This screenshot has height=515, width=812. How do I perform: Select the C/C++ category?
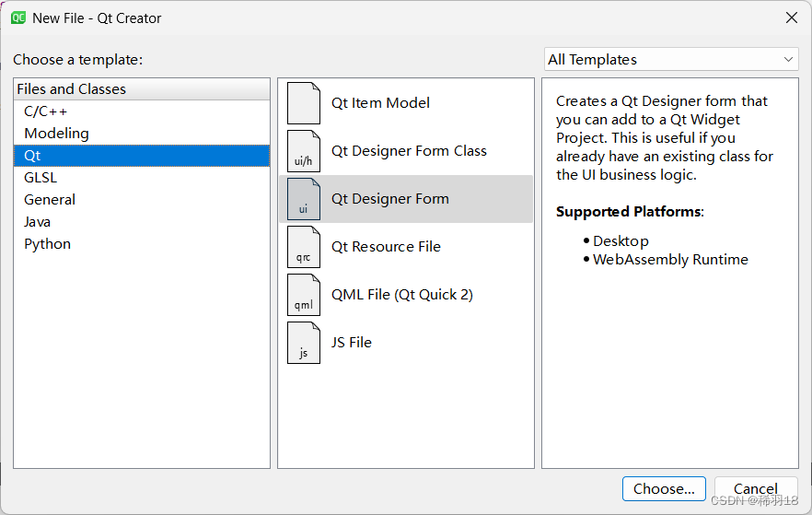(46, 111)
